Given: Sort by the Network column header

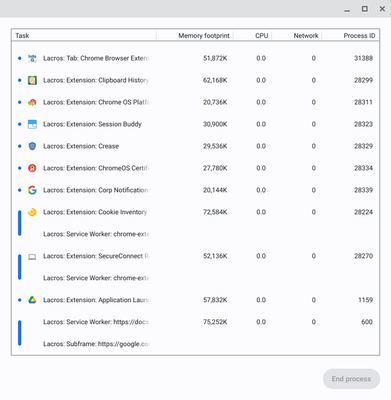Looking at the screenshot, I should tap(297, 36).
